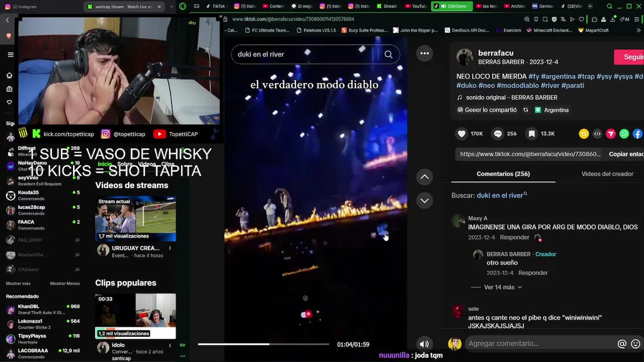Collapse followed channels with Mostrar Menos
The height and width of the screenshot is (362, 644).
[65, 284]
